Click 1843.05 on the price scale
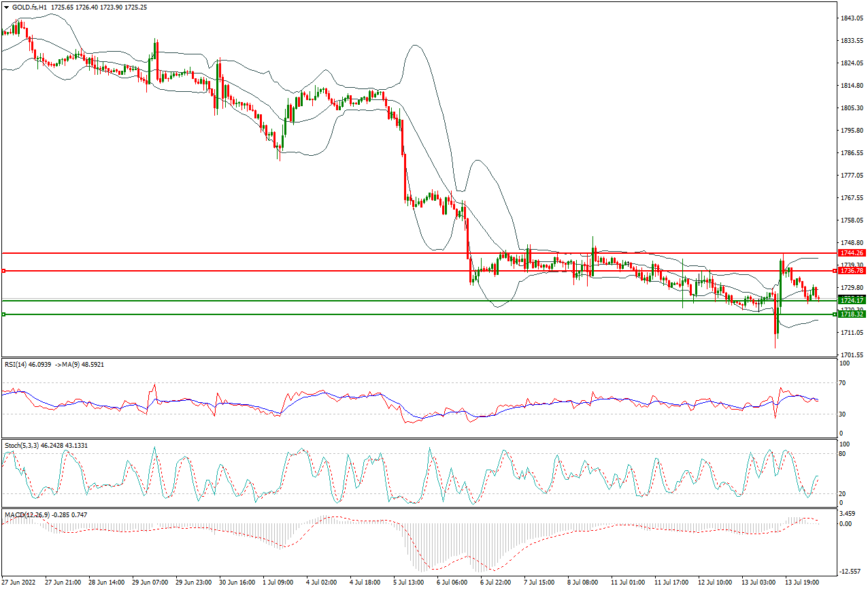 [x=851, y=18]
